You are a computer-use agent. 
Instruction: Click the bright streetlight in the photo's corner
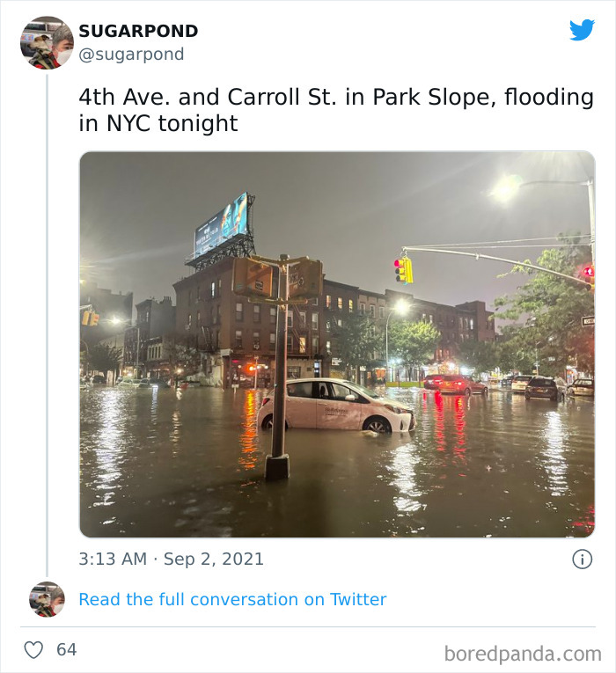click(x=506, y=187)
